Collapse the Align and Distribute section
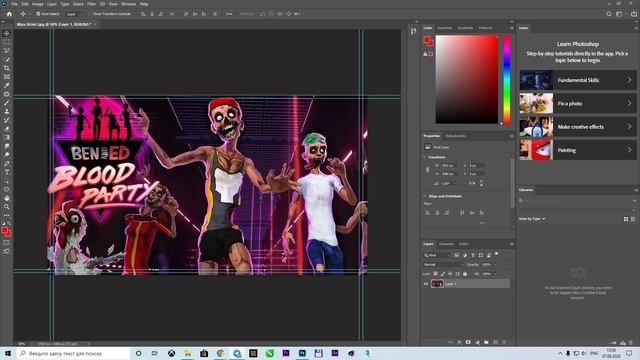The height and width of the screenshot is (360, 640). click(x=424, y=196)
